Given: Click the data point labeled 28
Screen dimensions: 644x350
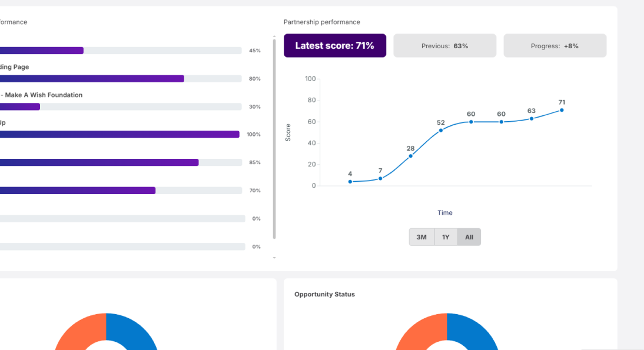Looking at the screenshot, I should (x=410, y=156).
